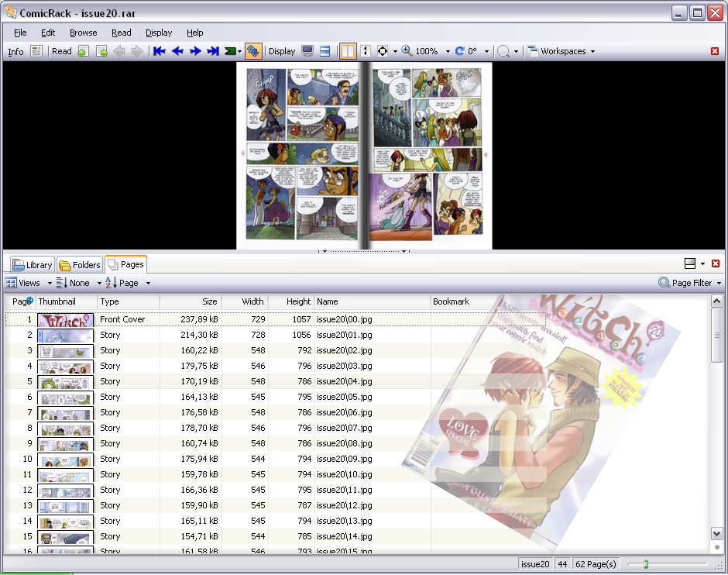Click the fullscreen monitor display icon
This screenshot has height=575, width=728.
(307, 51)
